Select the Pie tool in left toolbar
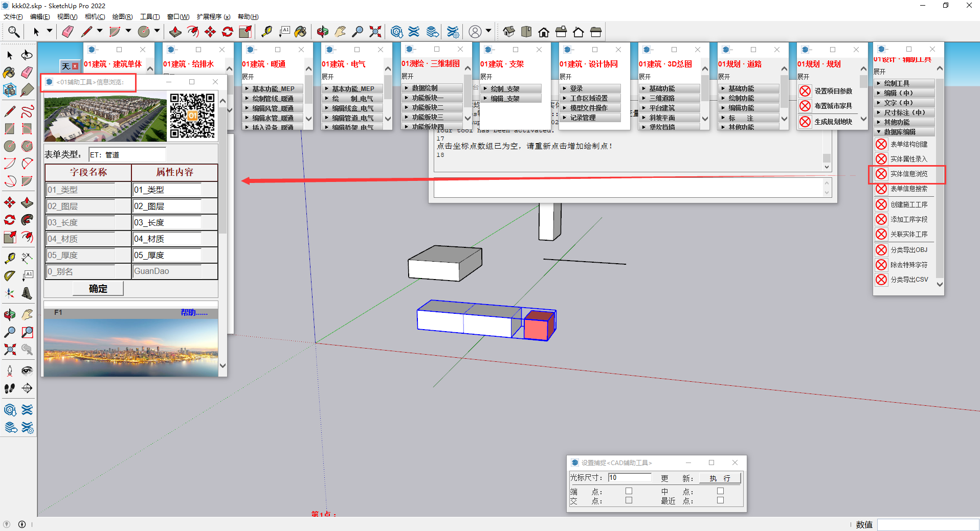The image size is (980, 531). 27,181
